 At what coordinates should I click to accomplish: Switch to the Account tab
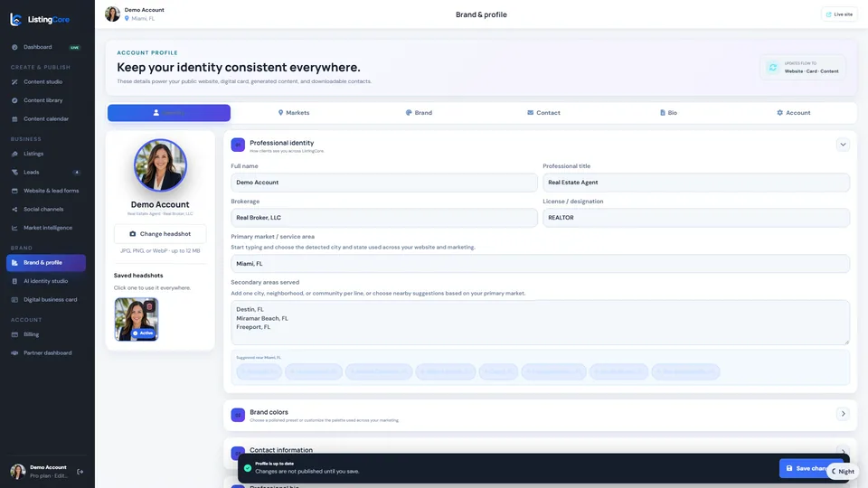793,113
